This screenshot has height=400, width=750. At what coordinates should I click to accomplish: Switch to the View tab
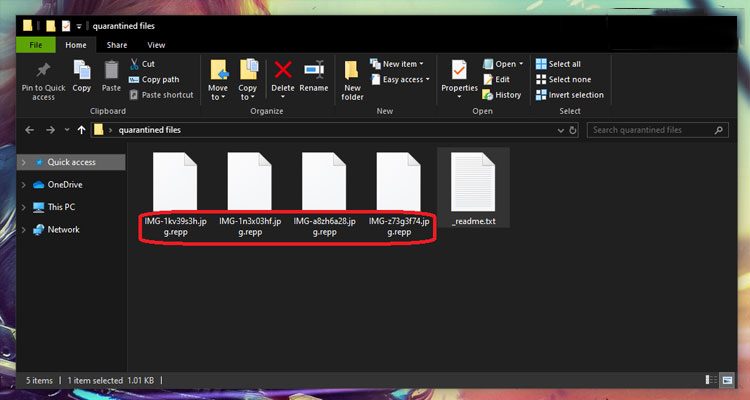click(156, 45)
